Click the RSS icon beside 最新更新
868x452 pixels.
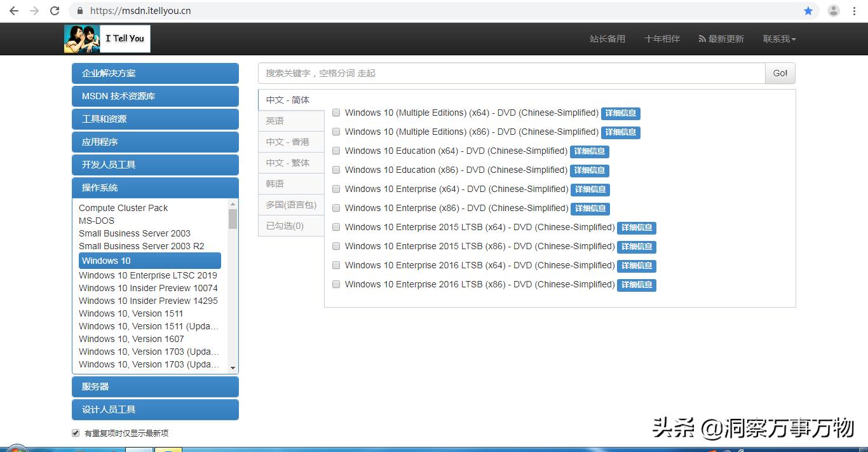click(702, 38)
